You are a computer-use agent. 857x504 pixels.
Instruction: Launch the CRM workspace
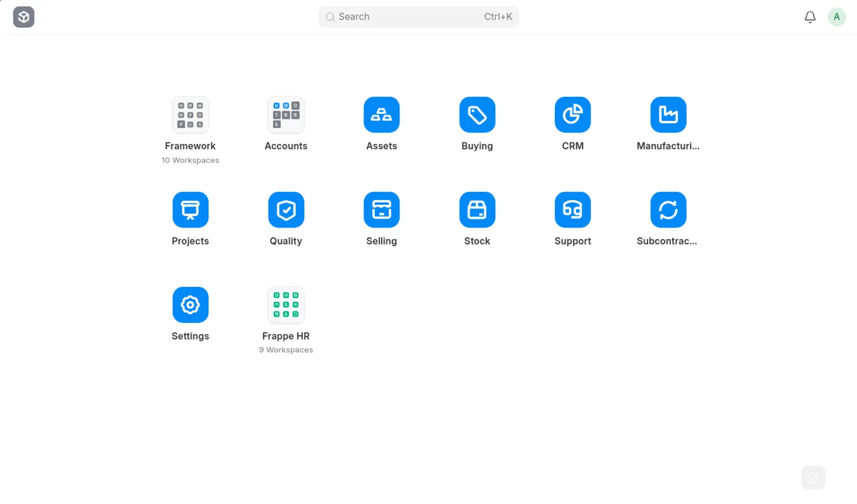(572, 115)
